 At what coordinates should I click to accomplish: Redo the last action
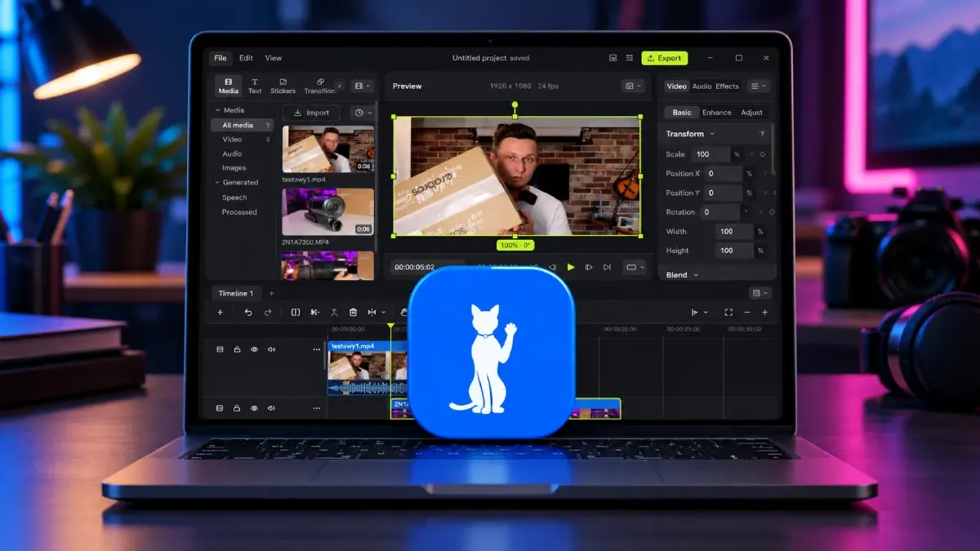click(267, 313)
